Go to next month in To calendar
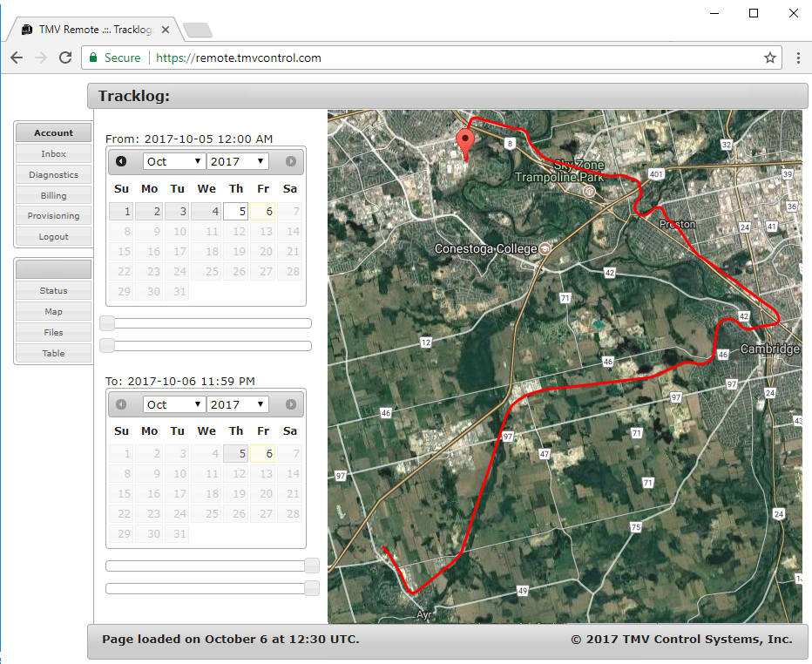 point(291,404)
